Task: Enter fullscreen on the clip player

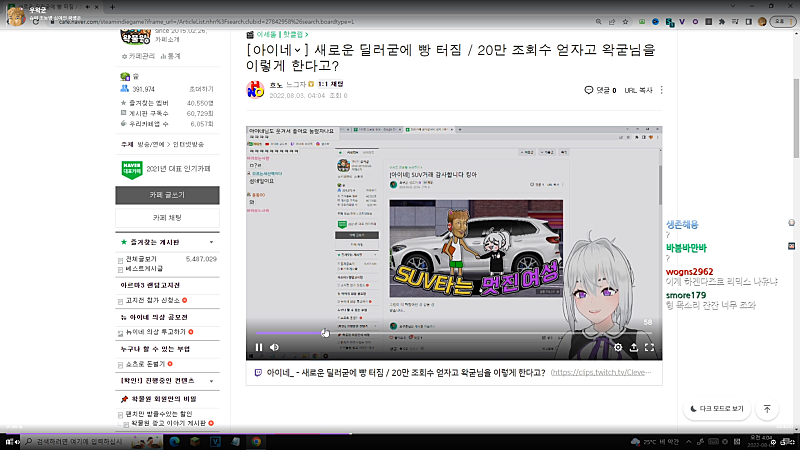Action: click(x=649, y=347)
